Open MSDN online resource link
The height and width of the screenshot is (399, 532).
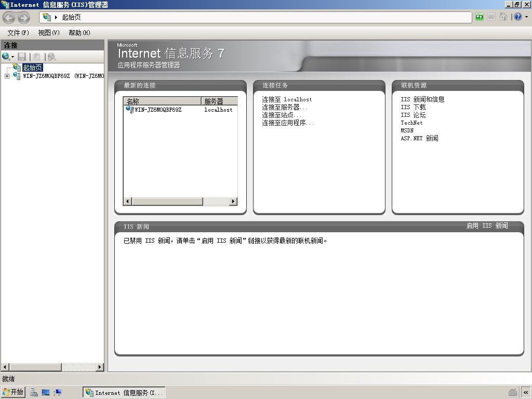[407, 130]
